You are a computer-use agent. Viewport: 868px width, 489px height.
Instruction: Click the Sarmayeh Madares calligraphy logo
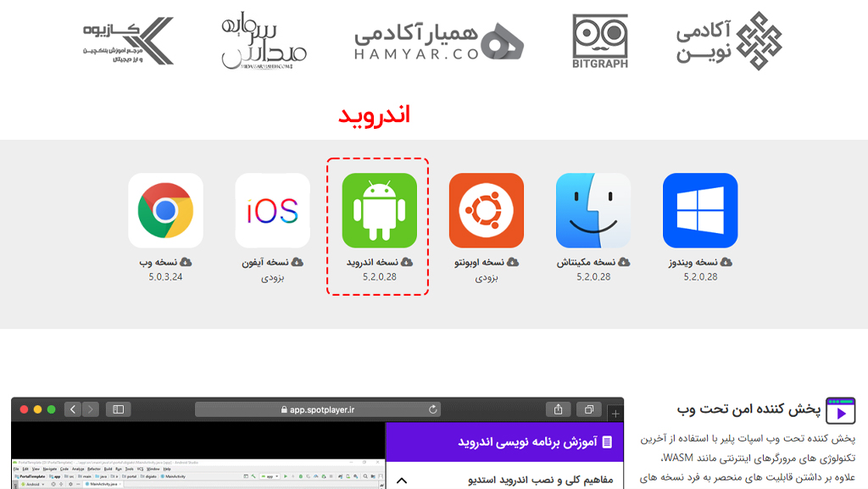[264, 41]
